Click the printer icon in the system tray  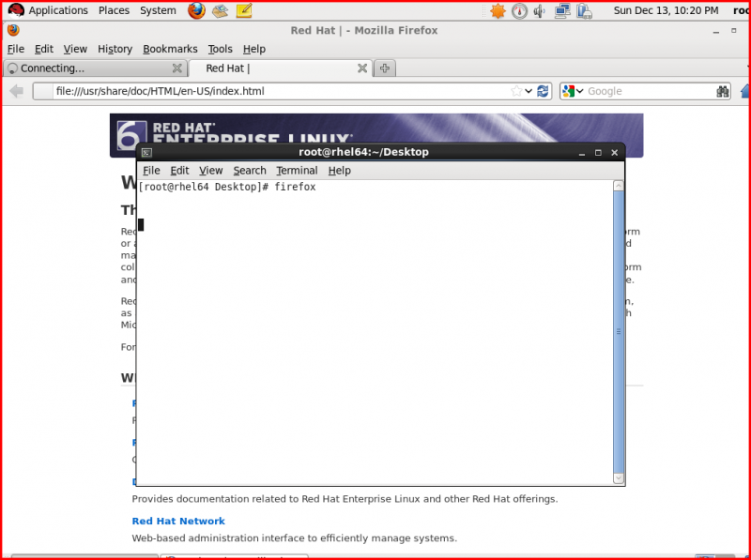coord(584,10)
